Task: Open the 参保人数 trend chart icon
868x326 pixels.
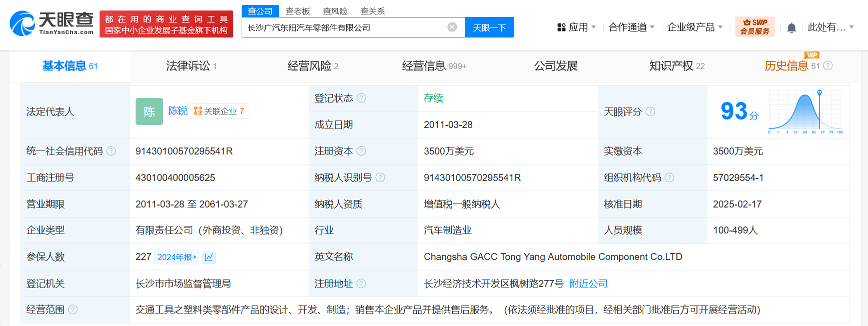Action: pyautogui.click(x=209, y=257)
